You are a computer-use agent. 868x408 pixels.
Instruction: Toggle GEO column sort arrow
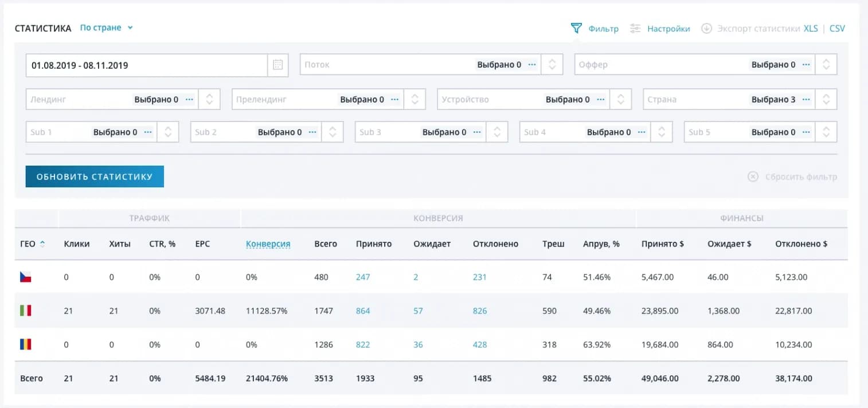pos(42,244)
